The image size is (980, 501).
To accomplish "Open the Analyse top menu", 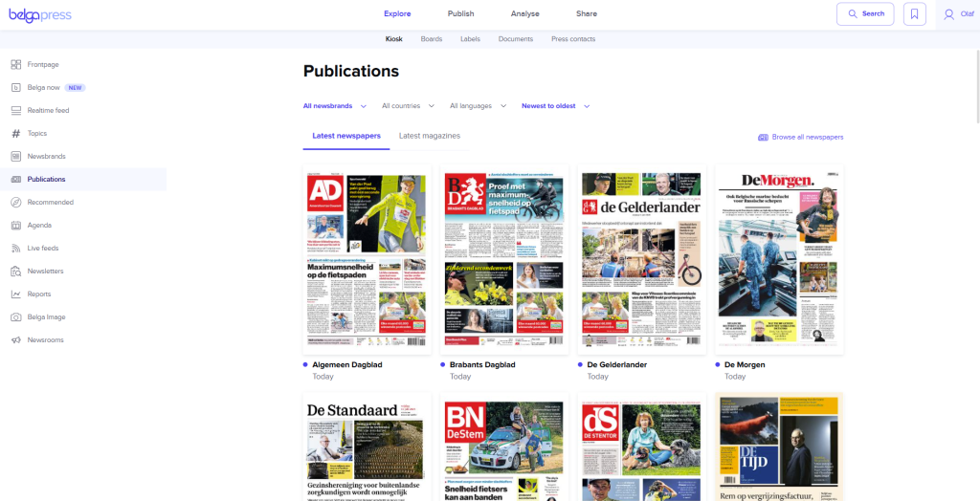I will click(x=524, y=13).
